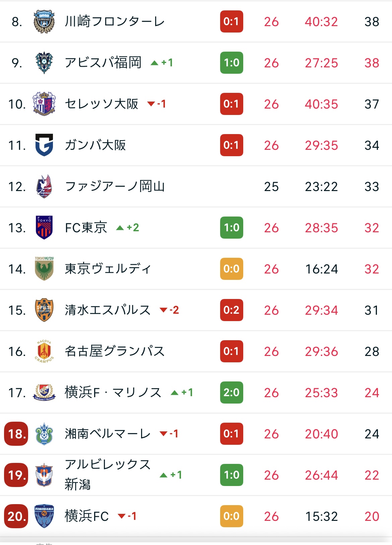This screenshot has width=392, height=545.
Task: Select the Cerezo Osaka crest
Action: 44,104
